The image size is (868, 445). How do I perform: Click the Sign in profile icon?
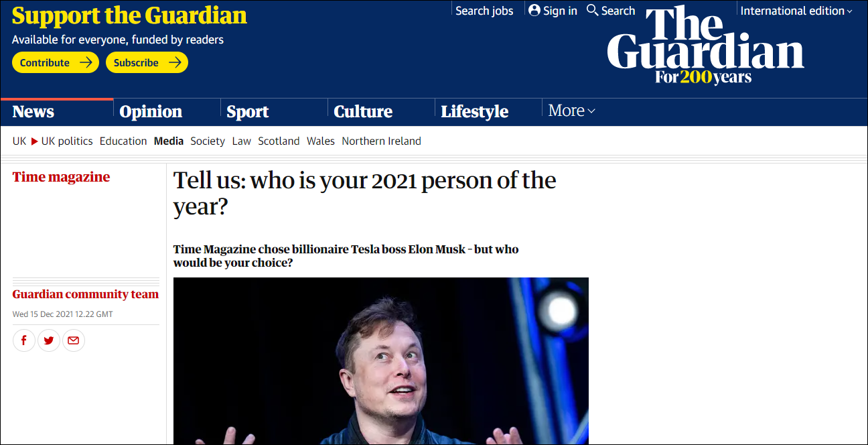pyautogui.click(x=534, y=11)
